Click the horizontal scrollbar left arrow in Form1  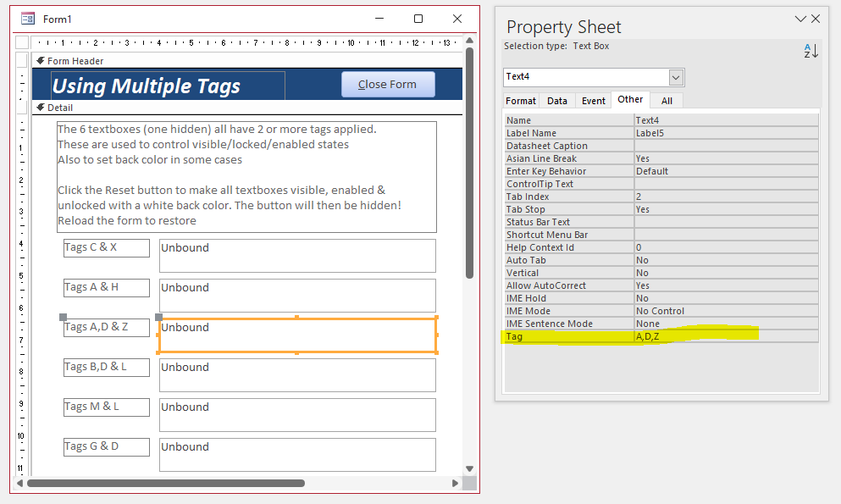coord(19,483)
